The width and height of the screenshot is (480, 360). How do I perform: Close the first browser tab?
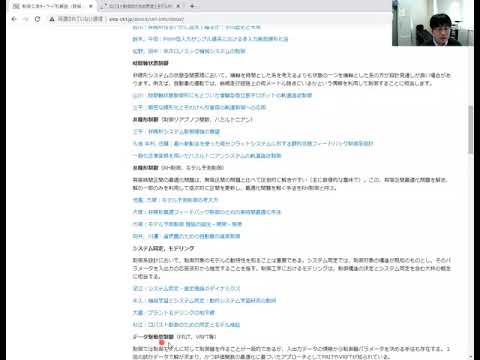(91, 6)
